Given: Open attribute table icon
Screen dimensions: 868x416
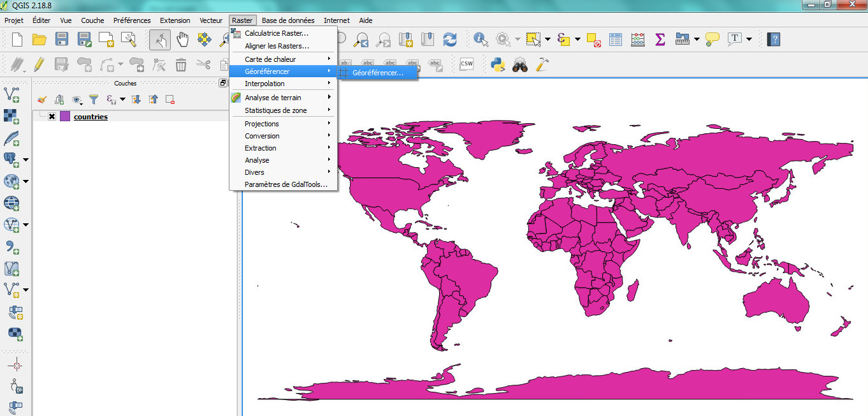Looking at the screenshot, I should (616, 40).
